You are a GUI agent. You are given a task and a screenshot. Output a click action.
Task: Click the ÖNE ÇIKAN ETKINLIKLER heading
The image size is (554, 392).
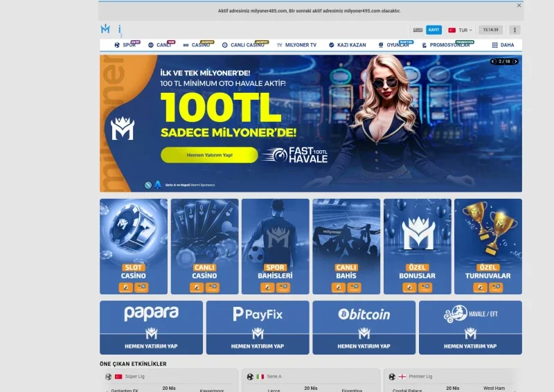point(133,364)
